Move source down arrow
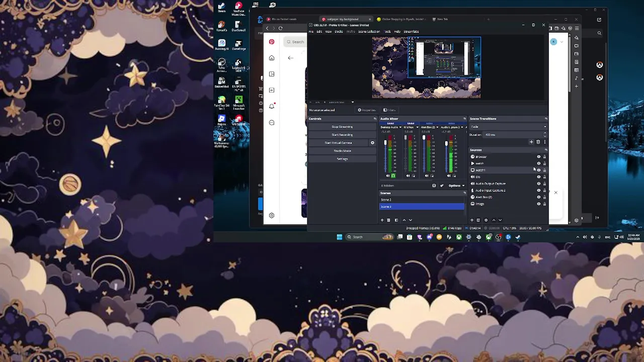This screenshot has width=644, height=362. [500, 220]
